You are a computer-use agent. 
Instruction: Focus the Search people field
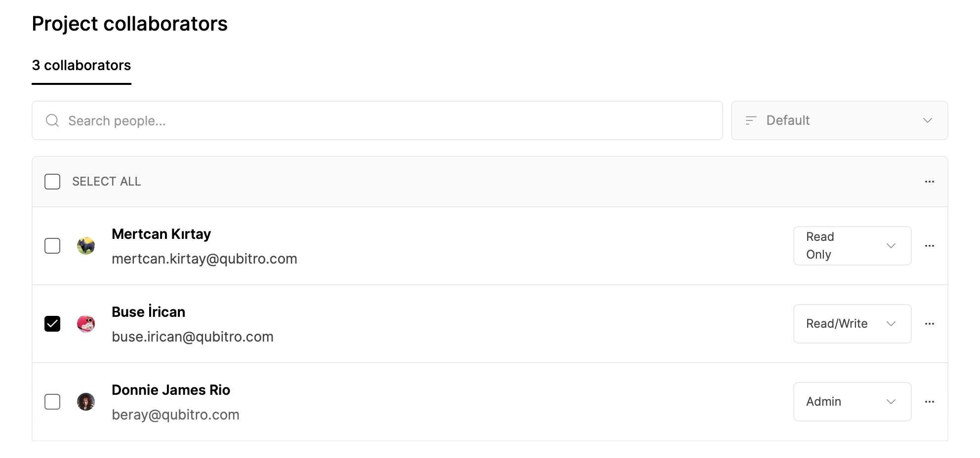(x=377, y=120)
